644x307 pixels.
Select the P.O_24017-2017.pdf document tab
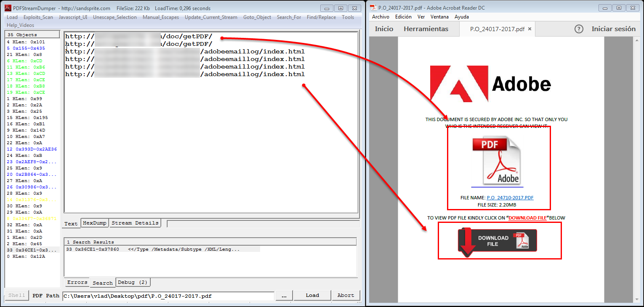(x=497, y=29)
